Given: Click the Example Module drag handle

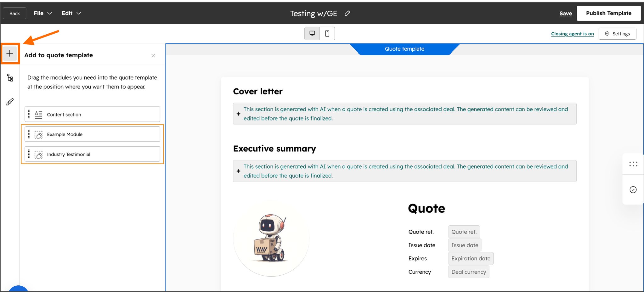Looking at the screenshot, I should coord(29,134).
